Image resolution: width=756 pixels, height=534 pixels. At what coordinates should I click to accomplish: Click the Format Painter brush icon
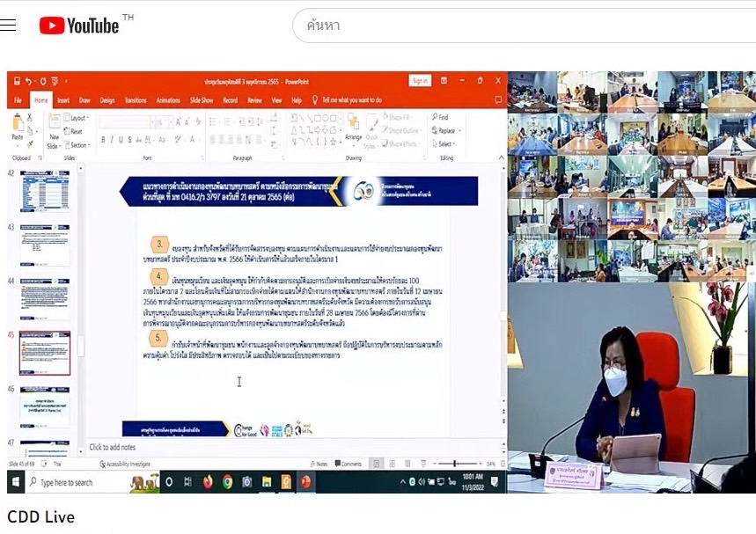[x=30, y=144]
